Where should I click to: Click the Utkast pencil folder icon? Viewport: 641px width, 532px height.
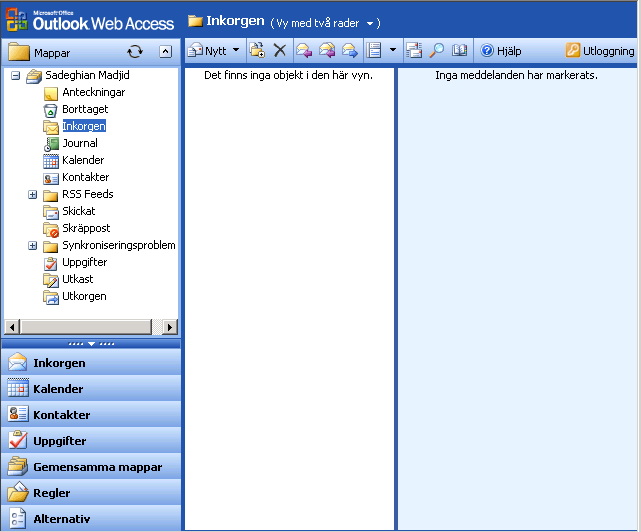(51, 280)
